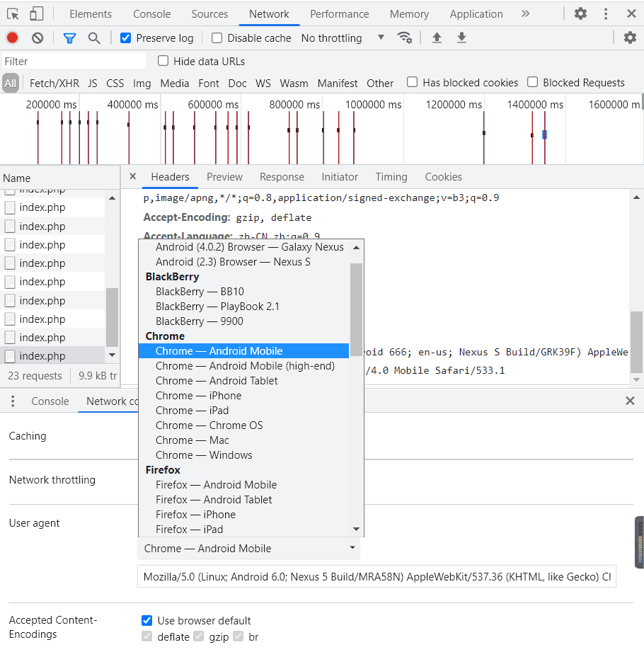Open DevTools main settings gear
This screenshot has height=652, width=644.
[x=580, y=13]
